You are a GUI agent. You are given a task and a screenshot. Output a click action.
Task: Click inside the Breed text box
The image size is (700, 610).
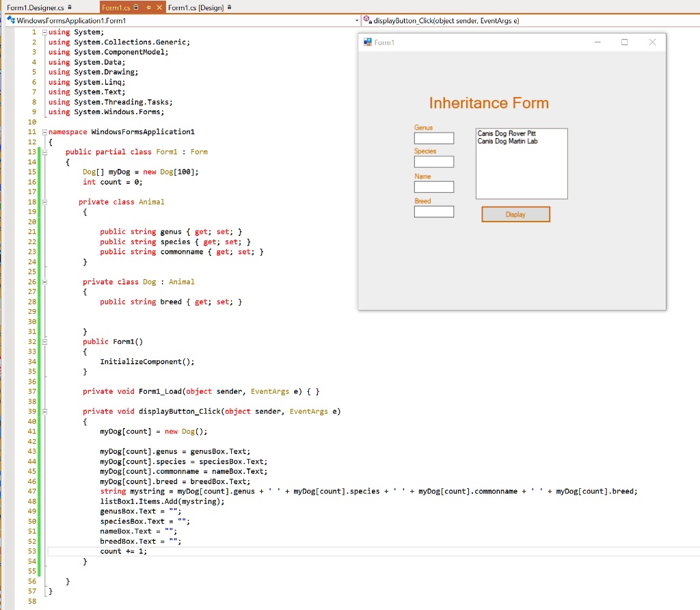433,211
